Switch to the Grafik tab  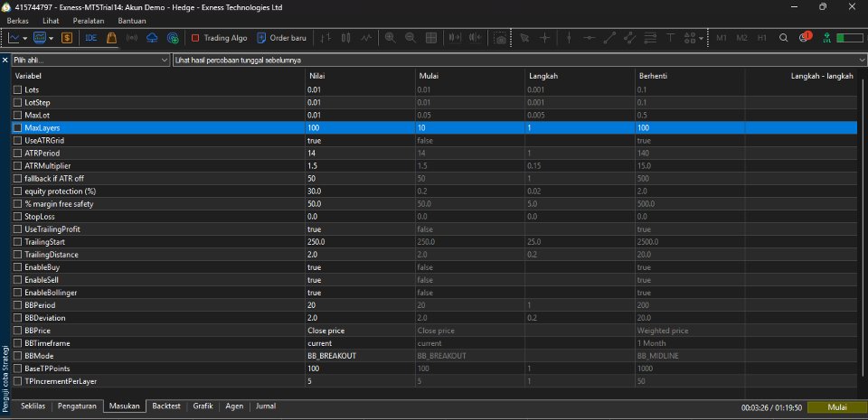tap(203, 406)
